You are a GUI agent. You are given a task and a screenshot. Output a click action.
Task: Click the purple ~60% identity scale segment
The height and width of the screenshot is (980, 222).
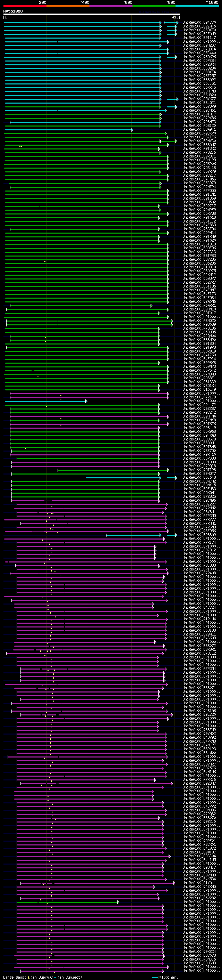[111, 6]
